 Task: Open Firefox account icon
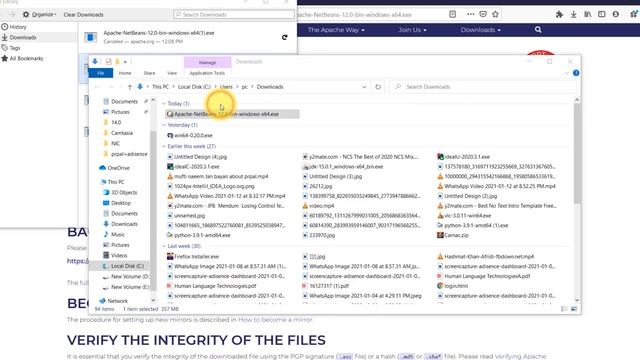click(616, 14)
